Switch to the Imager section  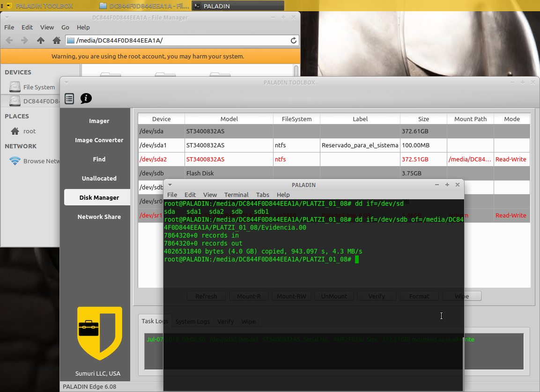[99, 121]
